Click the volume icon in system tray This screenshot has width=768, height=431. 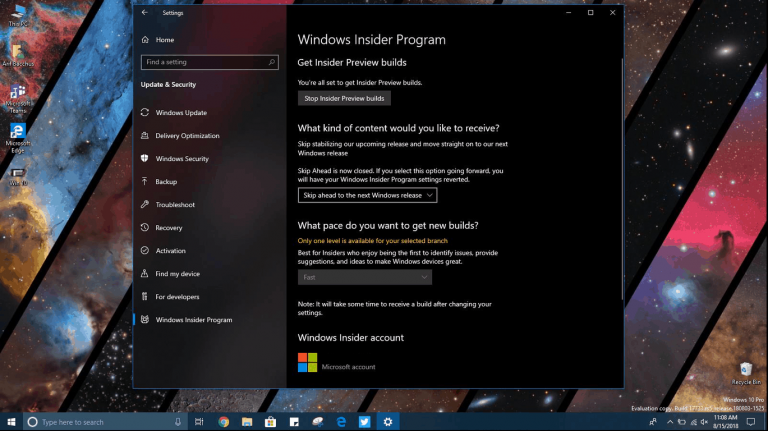coord(704,422)
